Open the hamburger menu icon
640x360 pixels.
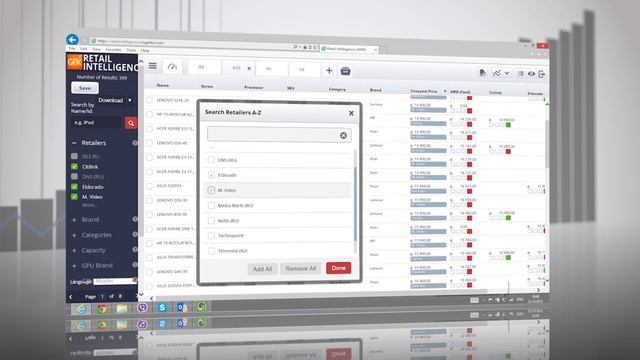[152, 66]
